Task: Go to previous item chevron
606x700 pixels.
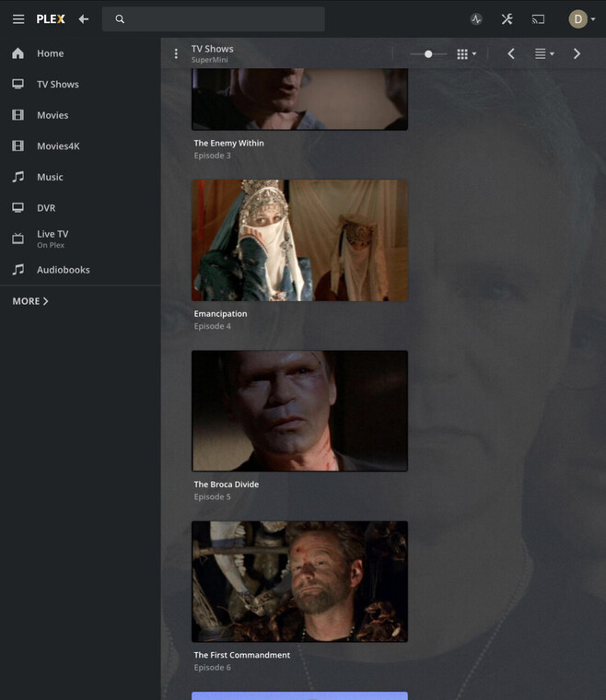Action: pos(511,54)
